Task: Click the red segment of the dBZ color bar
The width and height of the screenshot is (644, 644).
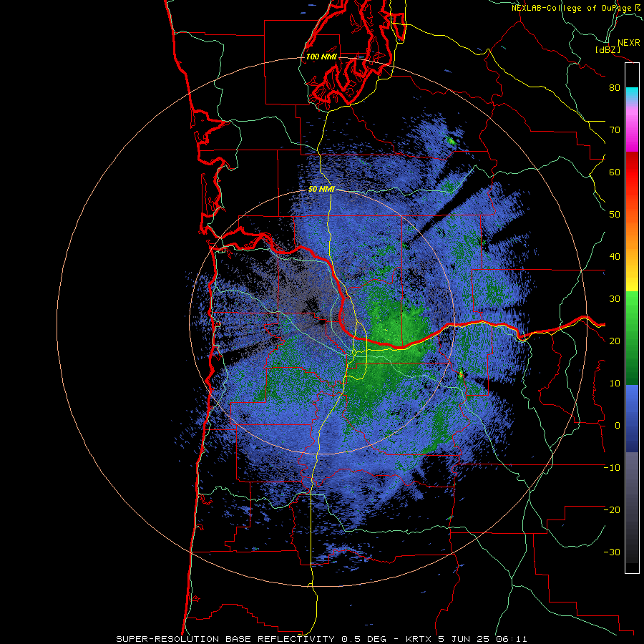Action: tap(632, 172)
